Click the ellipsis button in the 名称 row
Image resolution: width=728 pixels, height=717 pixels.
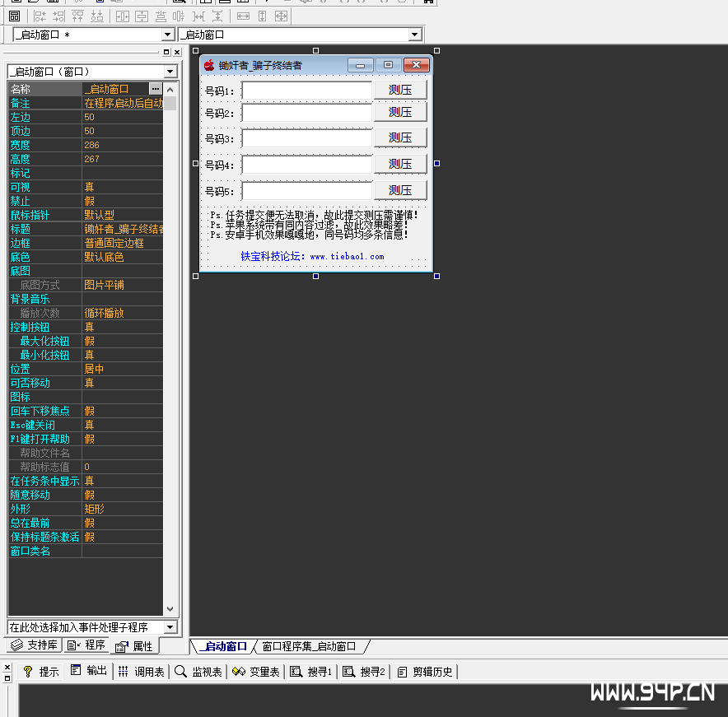point(156,89)
